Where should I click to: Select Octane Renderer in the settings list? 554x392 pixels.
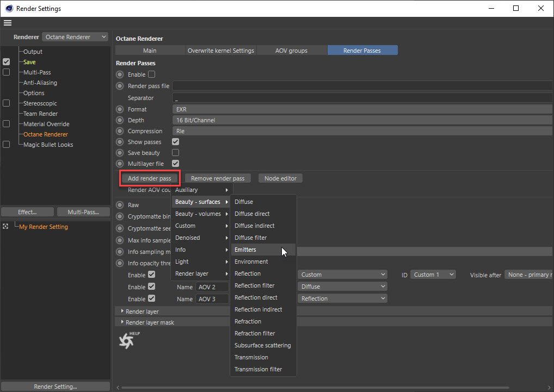(x=46, y=134)
